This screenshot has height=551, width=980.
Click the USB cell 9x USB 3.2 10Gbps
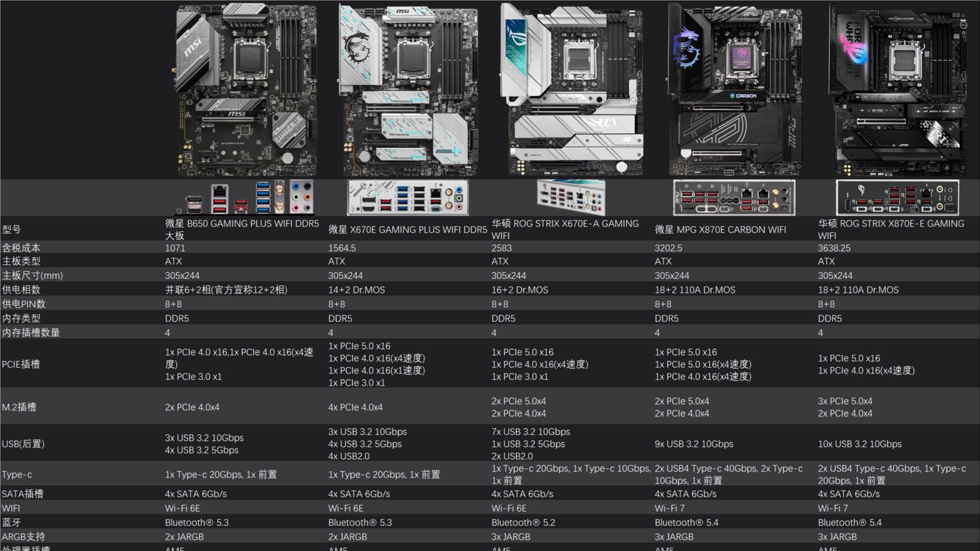(x=694, y=444)
